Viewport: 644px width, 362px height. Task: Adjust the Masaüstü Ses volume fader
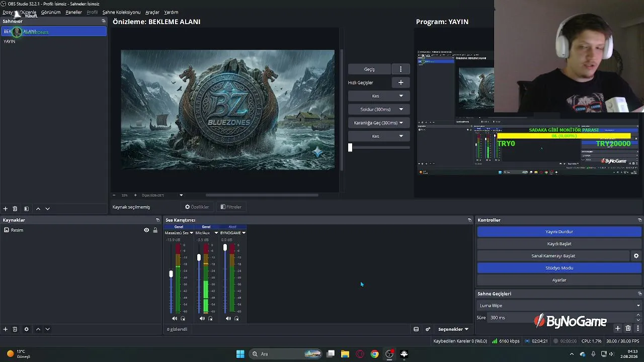[171, 274]
